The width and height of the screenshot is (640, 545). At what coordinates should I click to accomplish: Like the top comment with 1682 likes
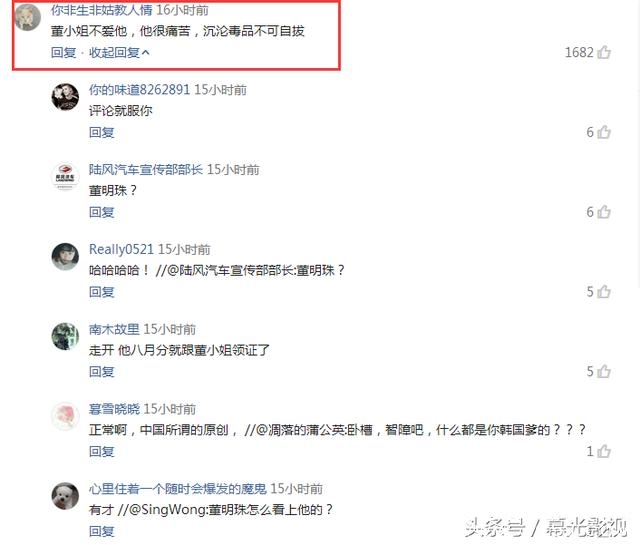click(x=604, y=52)
